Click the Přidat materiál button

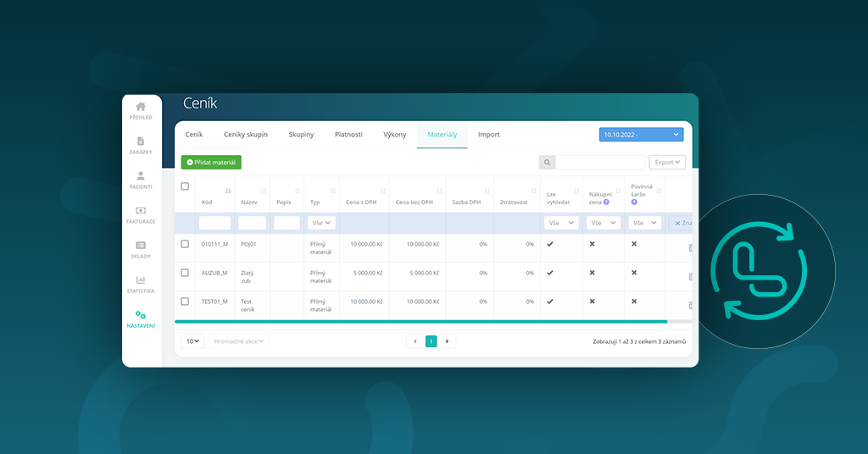click(211, 162)
